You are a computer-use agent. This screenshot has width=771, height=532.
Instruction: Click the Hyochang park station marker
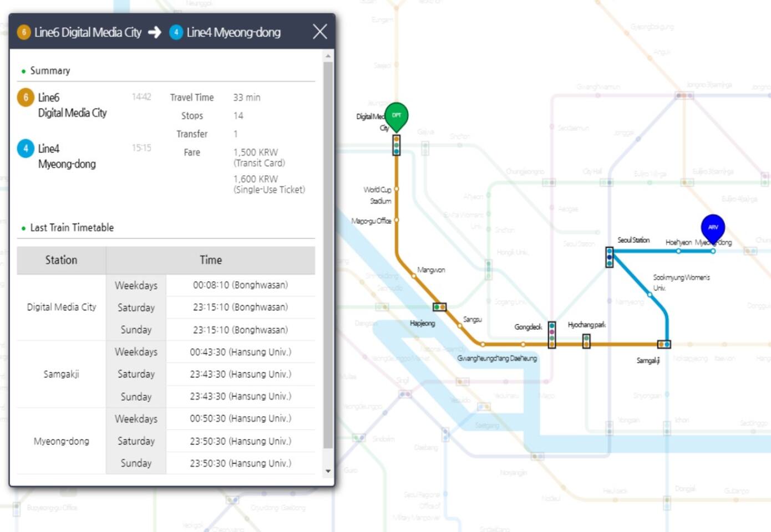(x=586, y=341)
